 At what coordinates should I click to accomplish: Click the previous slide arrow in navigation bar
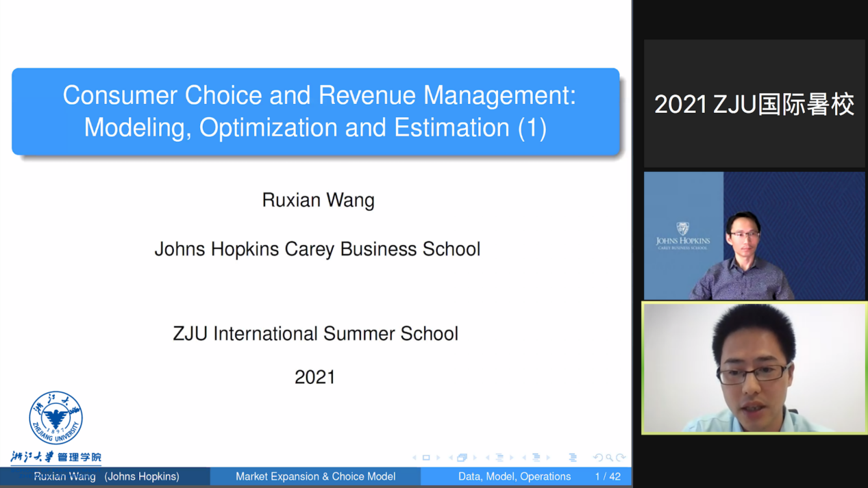[x=414, y=458]
